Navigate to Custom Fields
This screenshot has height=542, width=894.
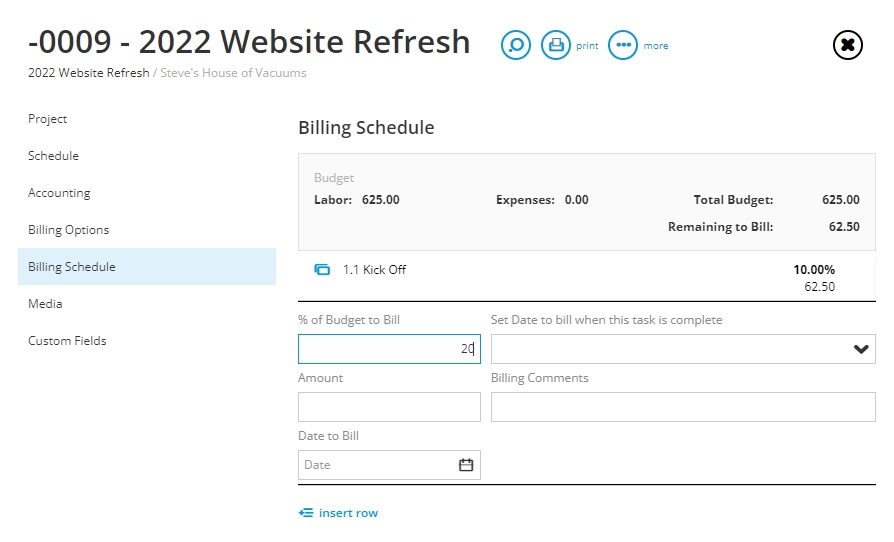click(x=67, y=341)
